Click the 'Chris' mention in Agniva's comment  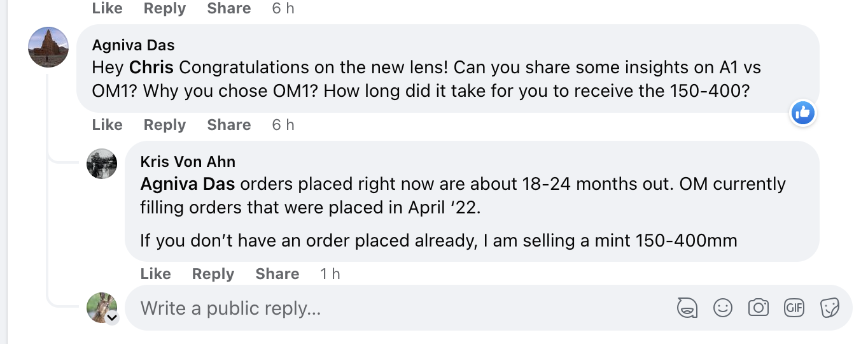[x=151, y=68]
